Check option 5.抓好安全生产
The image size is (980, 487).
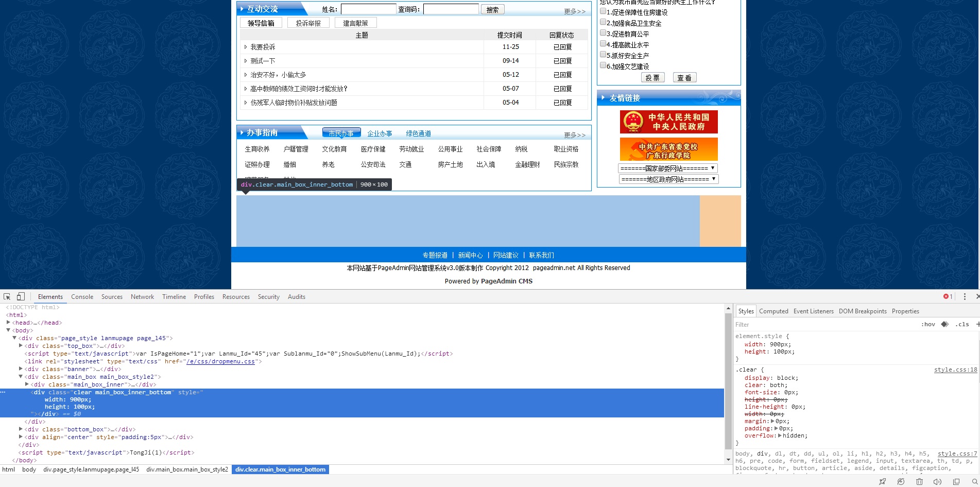(603, 55)
